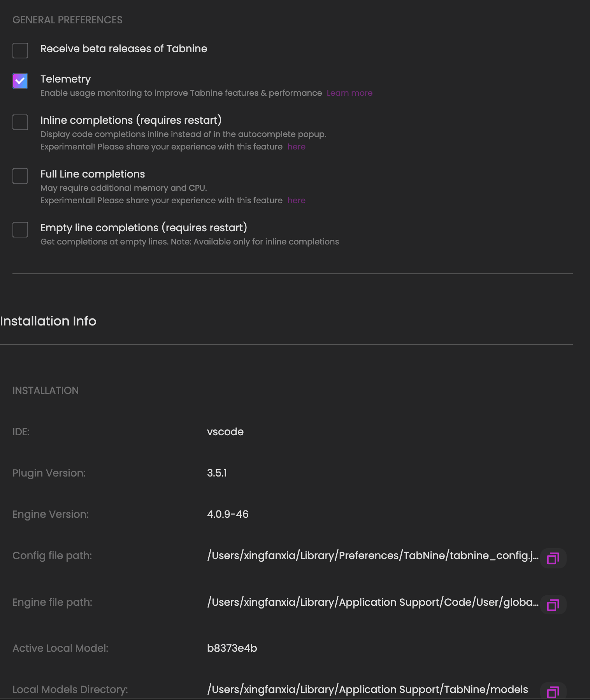This screenshot has height=700, width=590.
Task: Click the General Preferences section header
Action: tap(67, 20)
